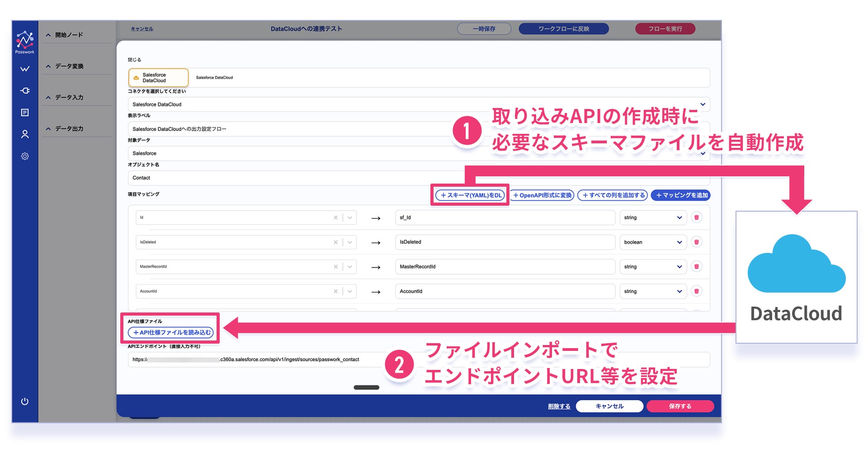Delete the sf_Id mapping row
The height and width of the screenshot is (454, 868).
697,218
